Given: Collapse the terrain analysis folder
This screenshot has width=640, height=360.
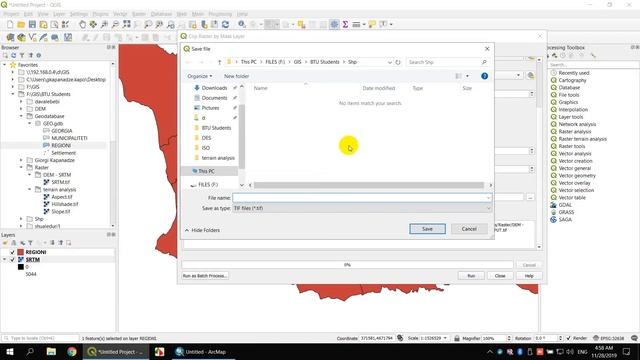Looking at the screenshot, I should 29,190.
